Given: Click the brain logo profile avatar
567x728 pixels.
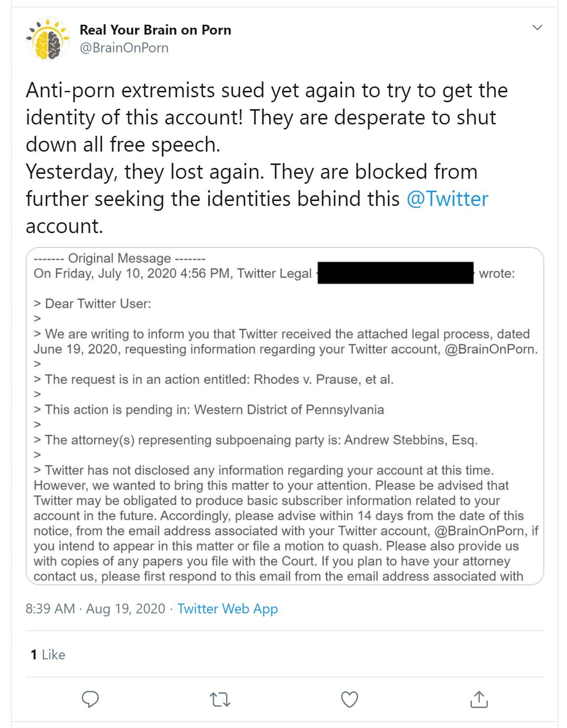Looking at the screenshot, I should click(48, 39).
